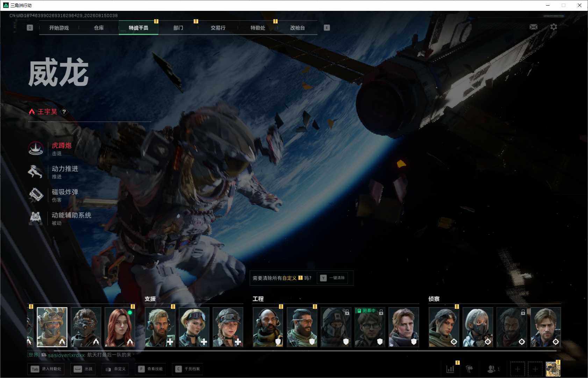Select the red-haired female assault operator

coord(120,327)
